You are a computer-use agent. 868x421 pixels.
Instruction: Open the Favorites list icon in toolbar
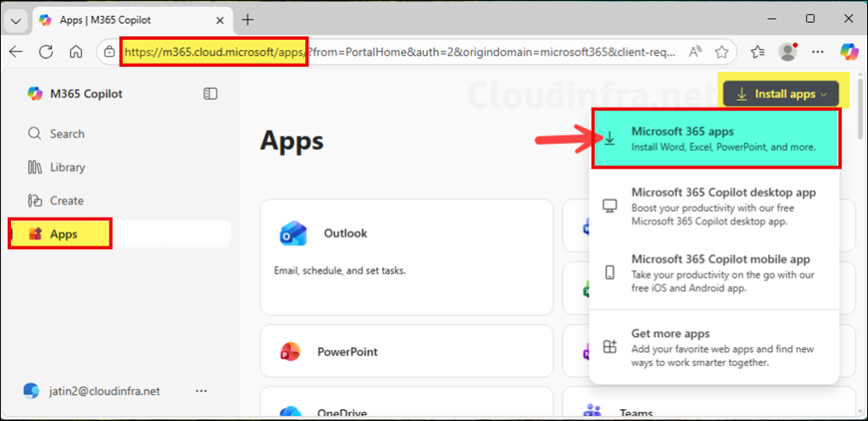point(758,52)
